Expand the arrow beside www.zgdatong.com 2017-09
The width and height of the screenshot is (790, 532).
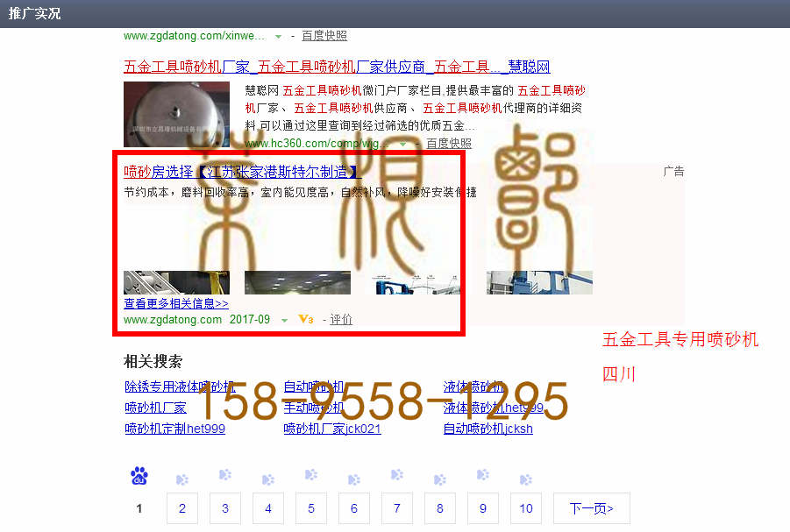coord(285,321)
